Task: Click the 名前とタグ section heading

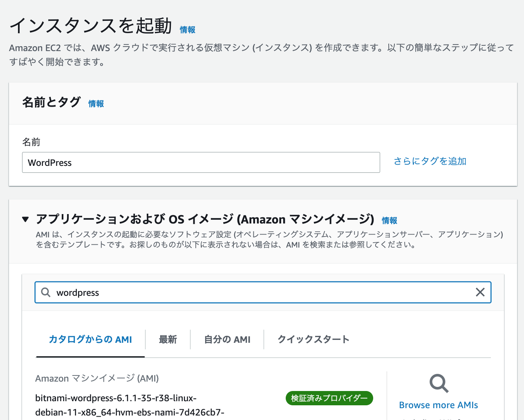Action: pyautogui.click(x=52, y=103)
